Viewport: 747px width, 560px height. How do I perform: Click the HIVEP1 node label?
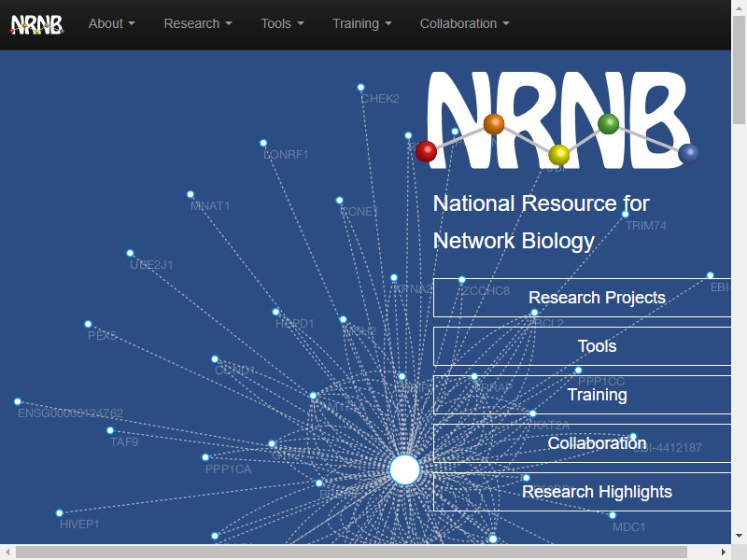click(x=79, y=525)
